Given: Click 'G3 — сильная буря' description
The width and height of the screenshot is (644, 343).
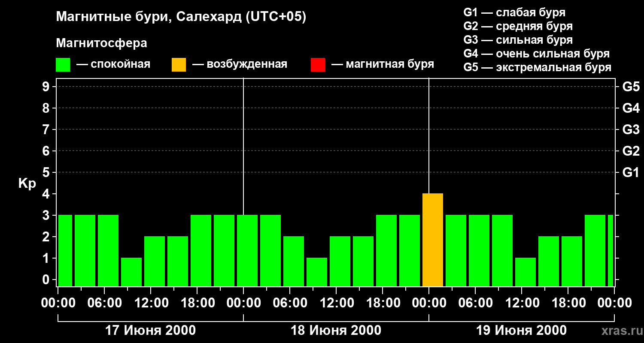Looking at the screenshot, I should click(x=518, y=40).
